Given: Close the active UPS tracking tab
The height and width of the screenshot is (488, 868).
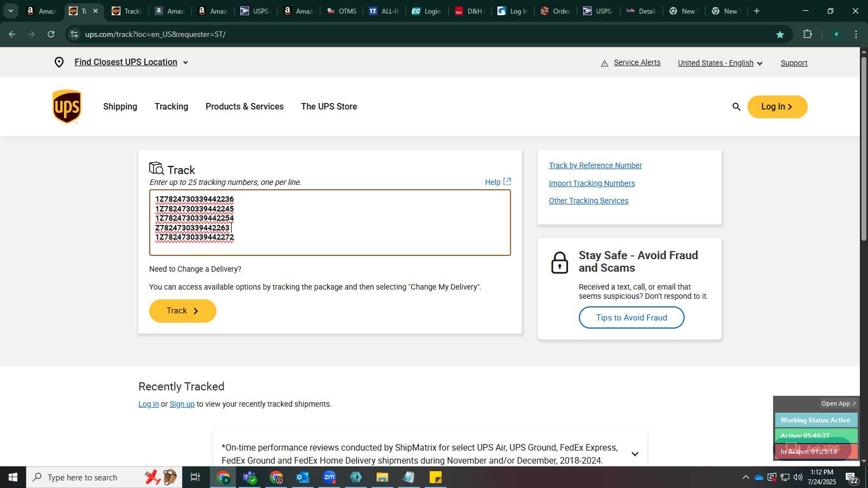Looking at the screenshot, I should 95,11.
